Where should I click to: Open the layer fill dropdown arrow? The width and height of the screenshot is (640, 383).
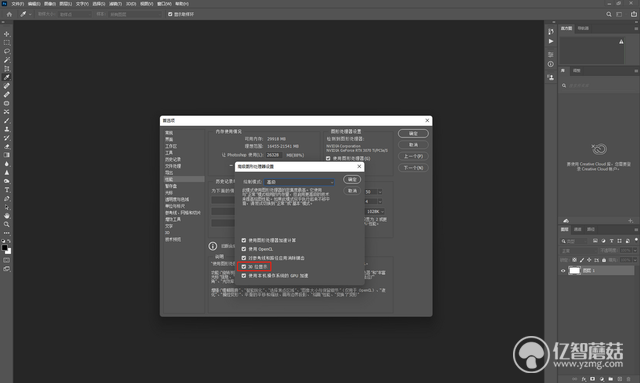pyautogui.click(x=635, y=260)
